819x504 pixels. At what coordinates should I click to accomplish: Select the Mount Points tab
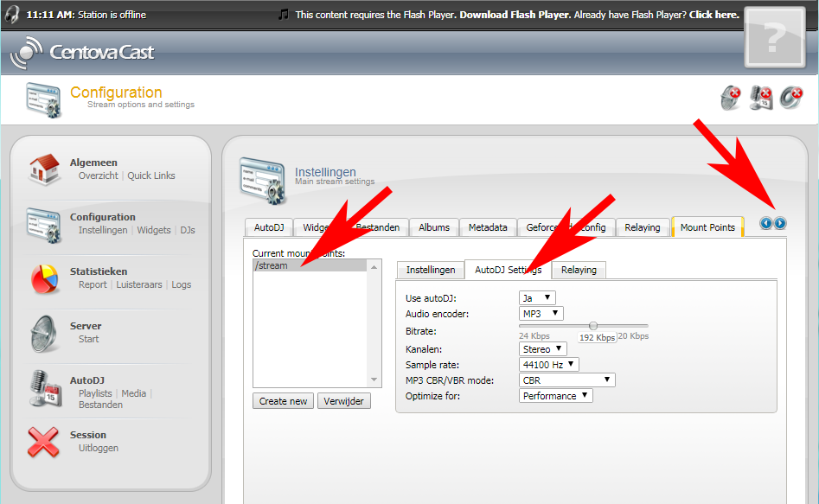pyautogui.click(x=707, y=227)
